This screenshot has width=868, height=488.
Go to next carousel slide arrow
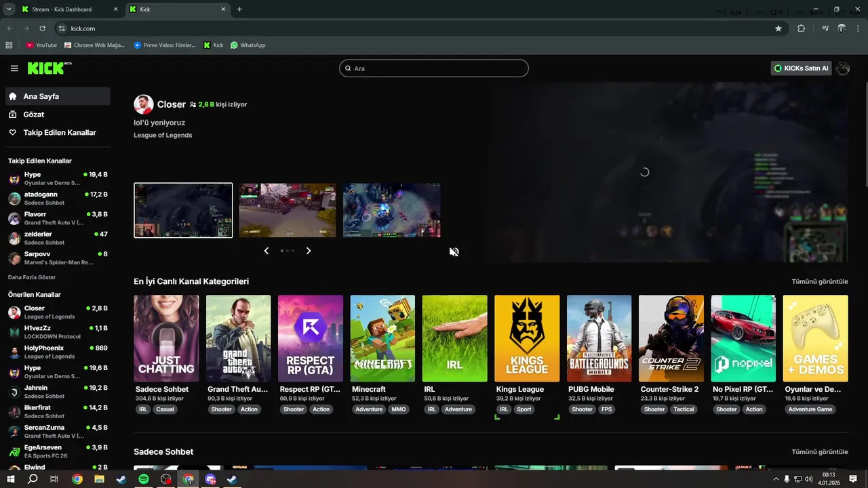(309, 251)
